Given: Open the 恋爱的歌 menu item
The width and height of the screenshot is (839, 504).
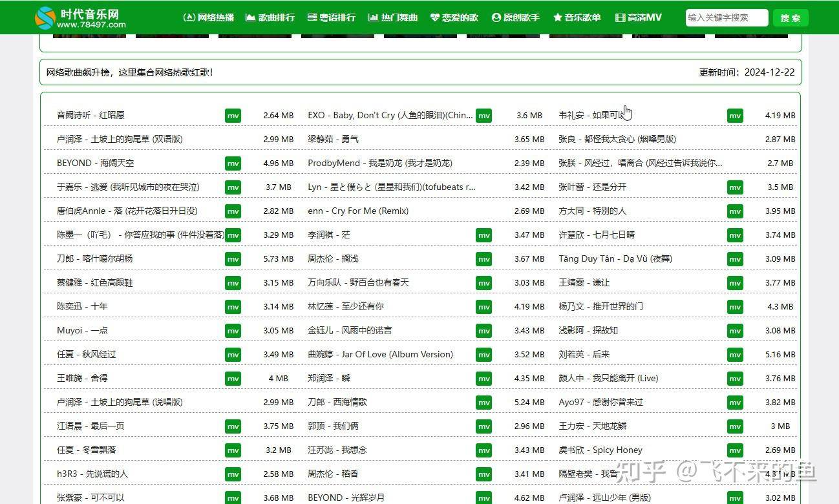Looking at the screenshot, I should pyautogui.click(x=454, y=17).
